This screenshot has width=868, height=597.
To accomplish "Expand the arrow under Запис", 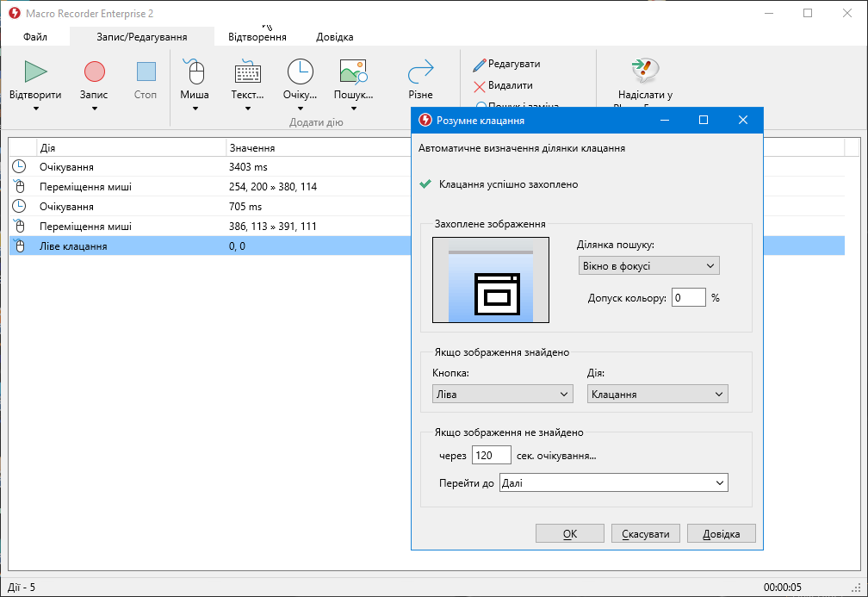I will click(94, 109).
